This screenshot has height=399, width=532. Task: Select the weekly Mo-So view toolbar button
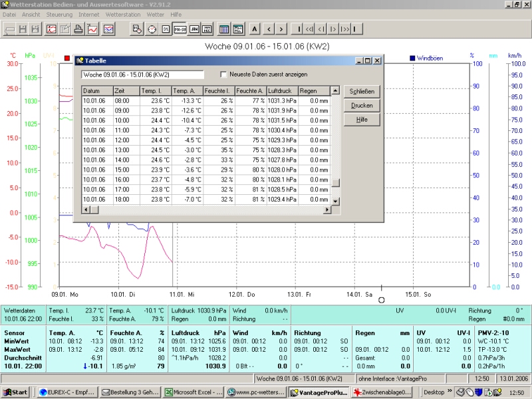pos(180,29)
